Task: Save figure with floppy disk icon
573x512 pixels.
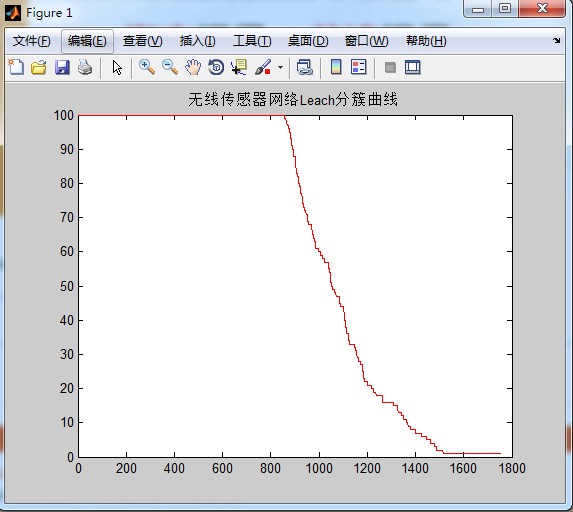Action: pos(62,68)
